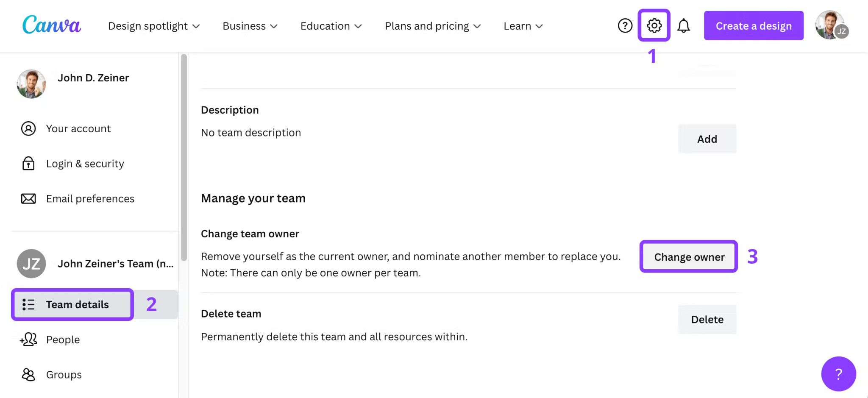This screenshot has width=868, height=398.
Task: Click Change owner to transfer team ownership
Action: (x=688, y=257)
